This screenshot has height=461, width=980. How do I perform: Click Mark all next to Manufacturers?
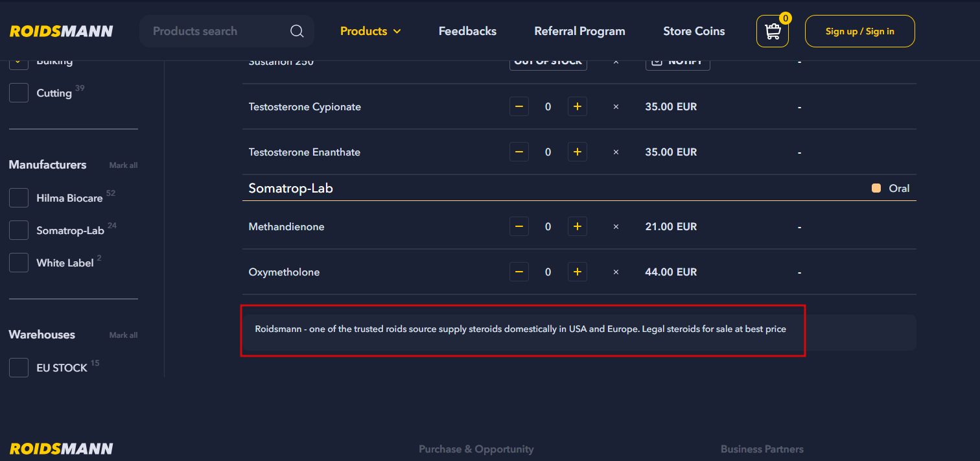point(123,165)
